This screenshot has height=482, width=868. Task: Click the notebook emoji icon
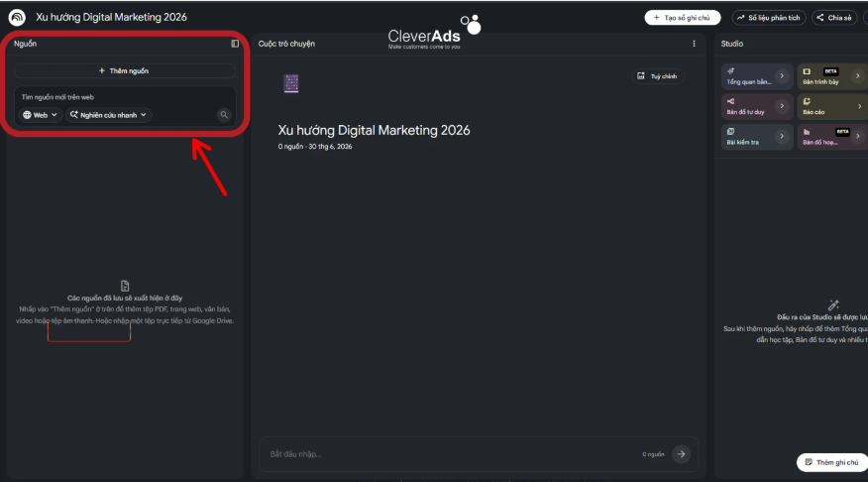pyautogui.click(x=291, y=83)
